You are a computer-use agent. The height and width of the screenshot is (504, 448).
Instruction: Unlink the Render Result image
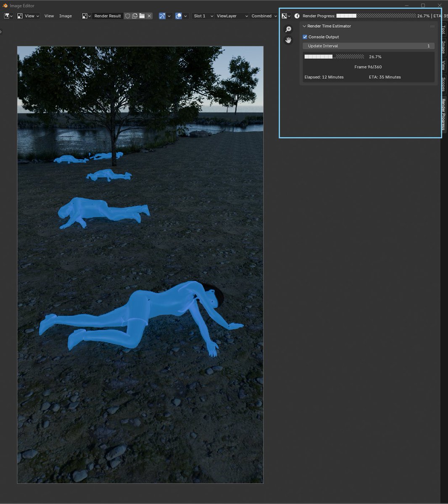pos(149,16)
